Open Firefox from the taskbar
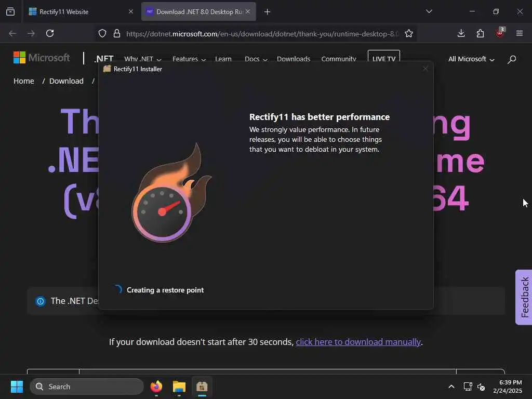Screen dimensions: 532x399 [156, 387]
